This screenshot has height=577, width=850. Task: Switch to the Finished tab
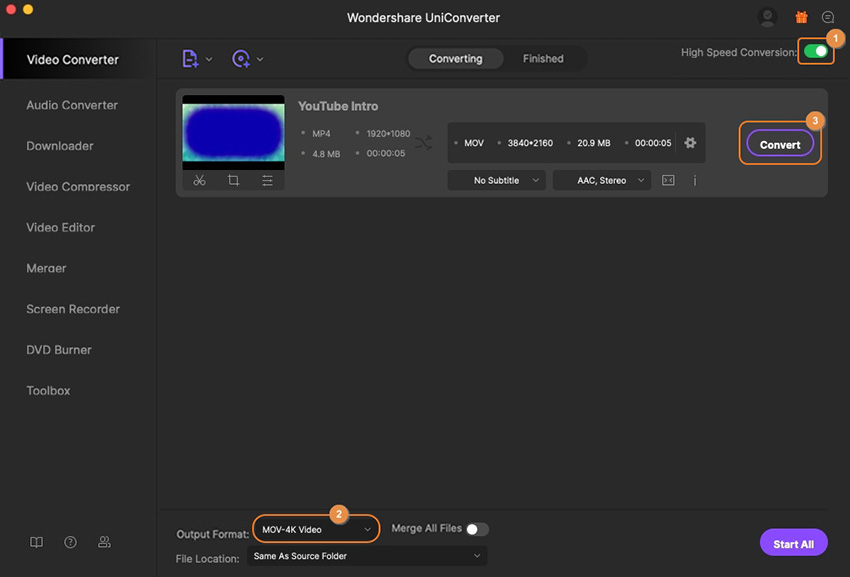coord(543,59)
